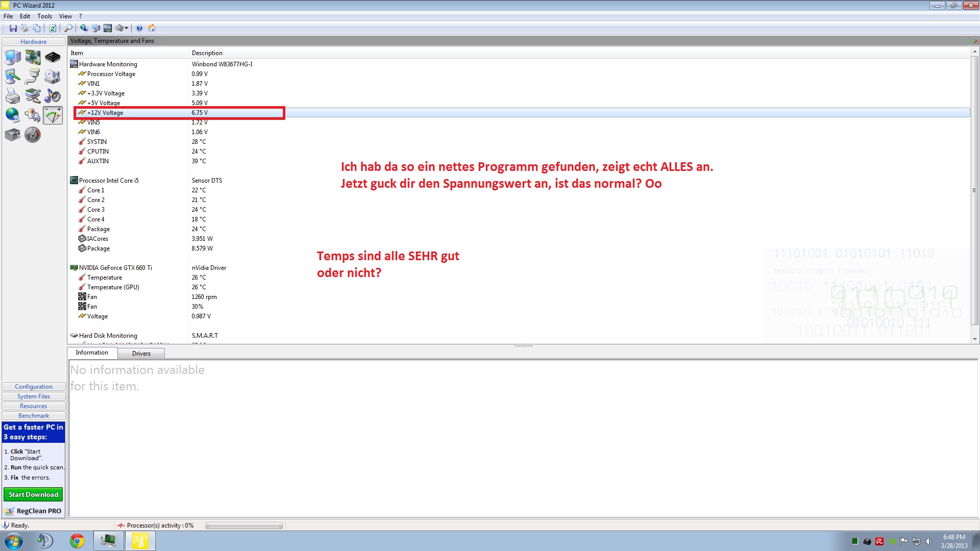Viewport: 980px width, 551px height.
Task: Select the Multimedia music speaker icon
Action: [53, 96]
